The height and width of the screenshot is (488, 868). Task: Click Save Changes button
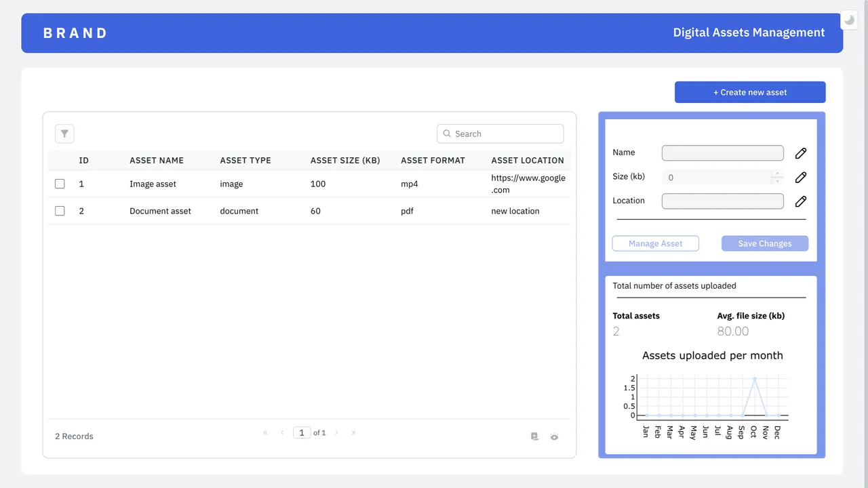[x=765, y=243]
